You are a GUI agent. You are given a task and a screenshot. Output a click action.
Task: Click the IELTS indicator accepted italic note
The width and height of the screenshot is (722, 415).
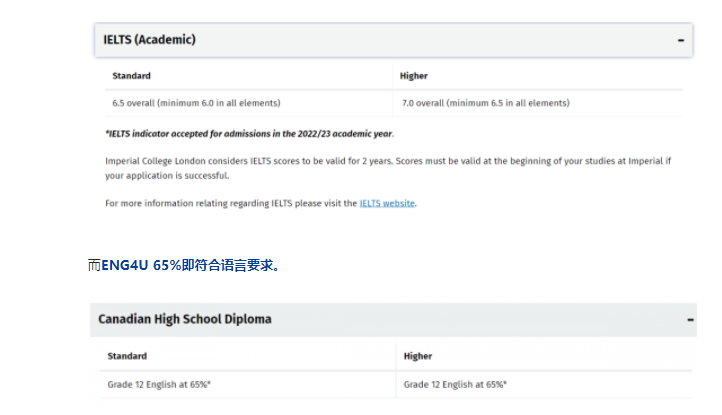pos(249,133)
